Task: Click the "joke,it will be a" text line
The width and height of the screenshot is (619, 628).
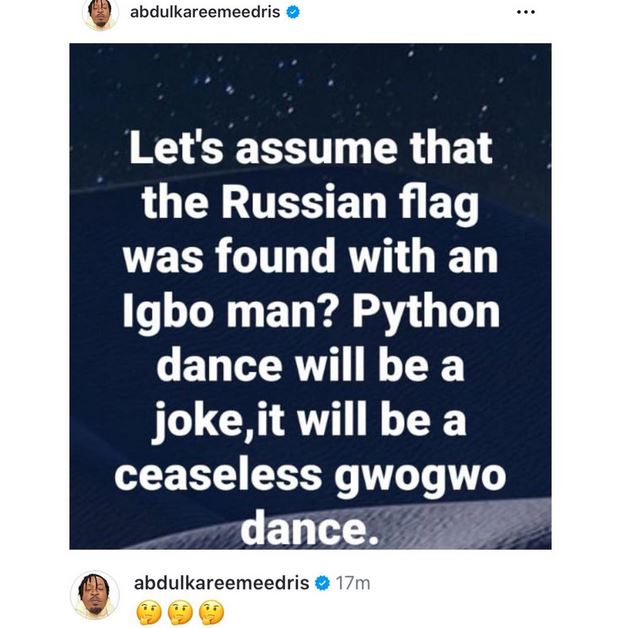Action: tap(310, 420)
